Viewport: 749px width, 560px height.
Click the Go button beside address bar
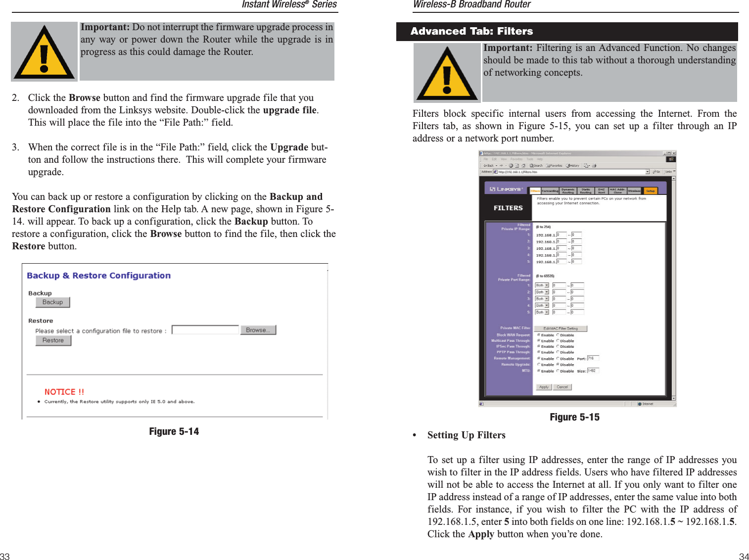[656, 172]
